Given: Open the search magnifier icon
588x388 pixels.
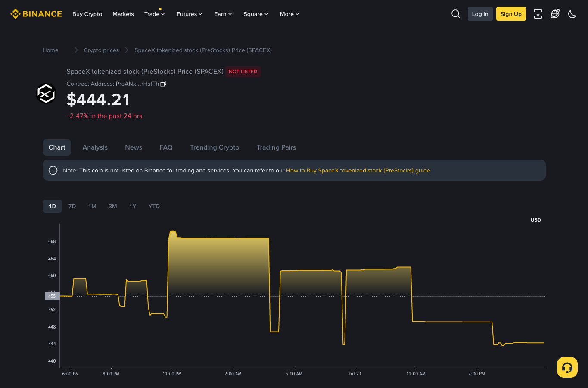Looking at the screenshot, I should tap(455, 14).
